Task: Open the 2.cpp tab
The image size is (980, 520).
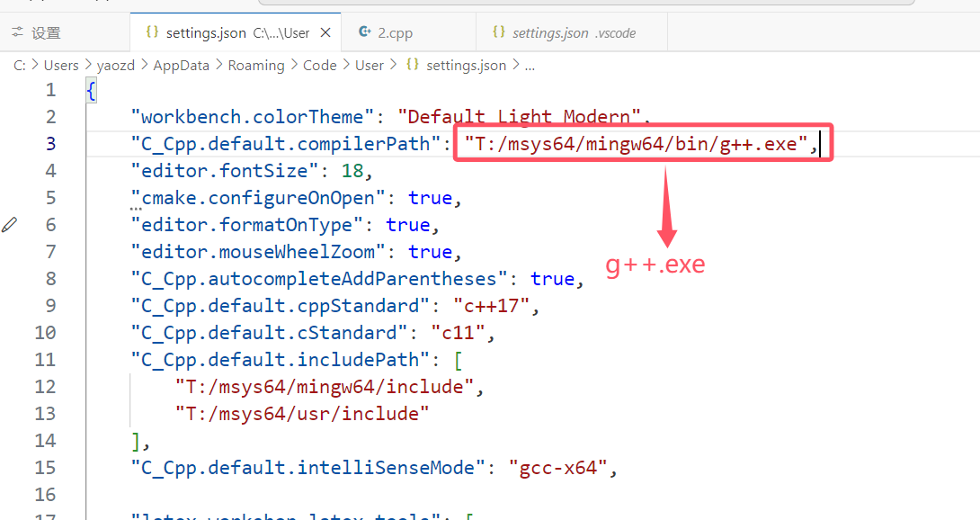Action: (408, 32)
